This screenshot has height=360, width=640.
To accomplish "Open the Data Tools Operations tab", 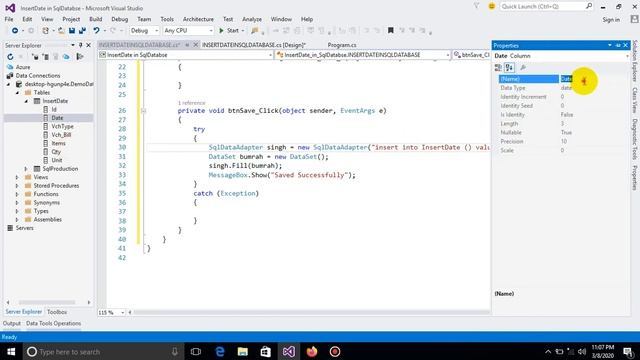I will coord(53,323).
